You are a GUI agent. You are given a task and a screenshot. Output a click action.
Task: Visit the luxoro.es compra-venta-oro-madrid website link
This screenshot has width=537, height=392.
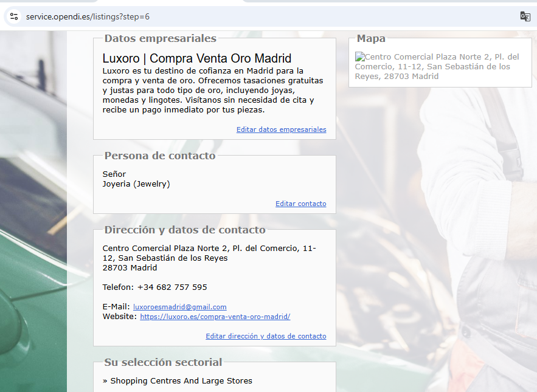click(215, 317)
